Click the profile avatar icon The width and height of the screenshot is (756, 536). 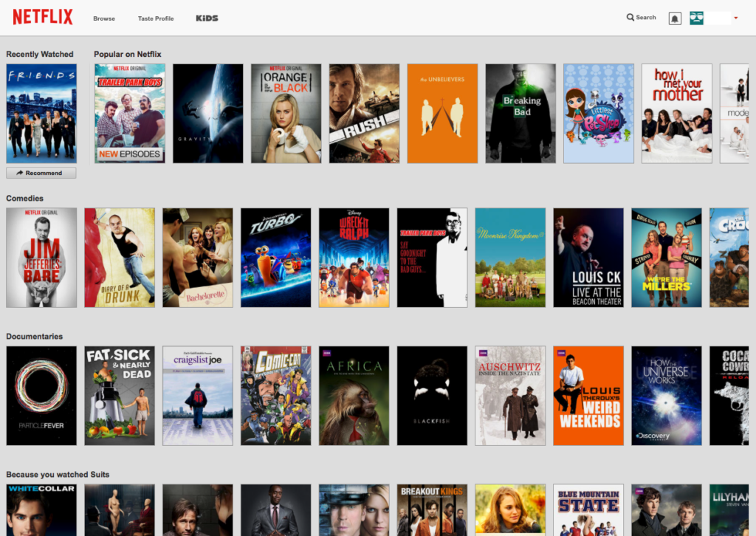tap(696, 18)
